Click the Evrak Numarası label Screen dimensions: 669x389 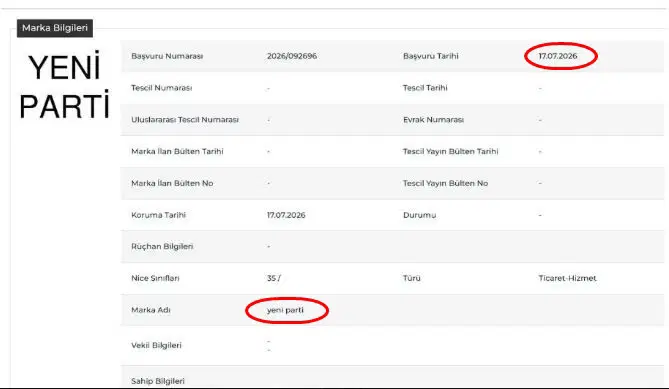click(433, 120)
